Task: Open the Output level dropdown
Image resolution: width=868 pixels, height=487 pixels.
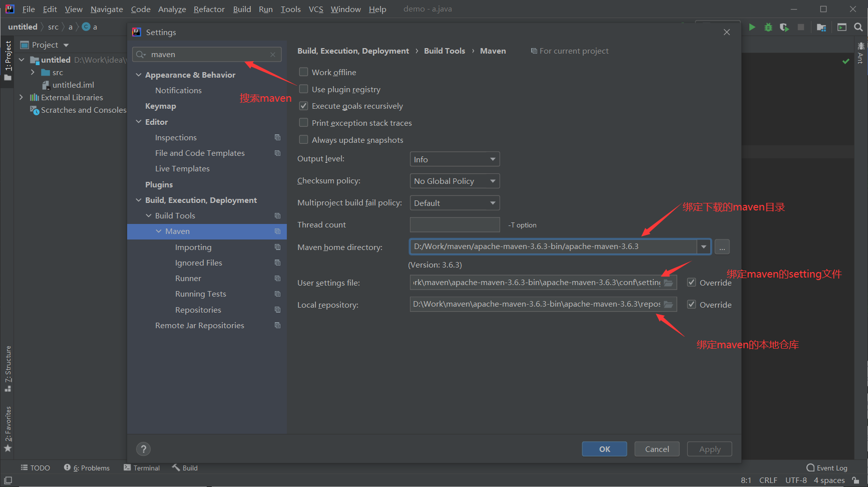Action: 455,159
